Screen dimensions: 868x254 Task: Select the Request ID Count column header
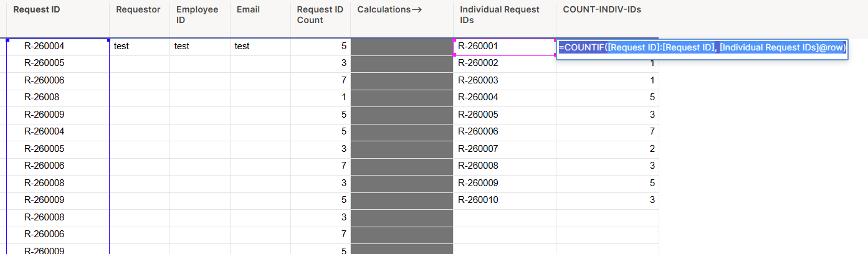point(320,19)
